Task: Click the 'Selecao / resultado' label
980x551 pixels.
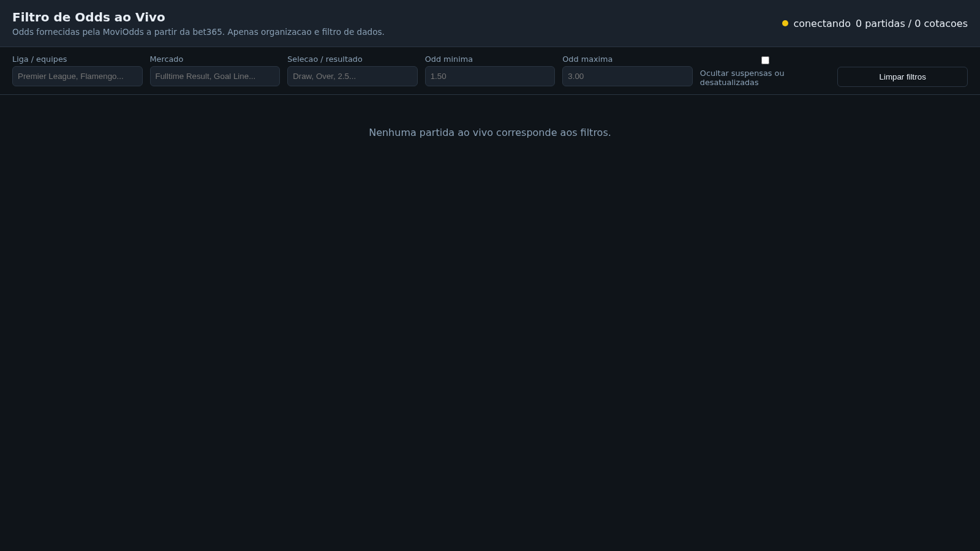Action: click(325, 59)
